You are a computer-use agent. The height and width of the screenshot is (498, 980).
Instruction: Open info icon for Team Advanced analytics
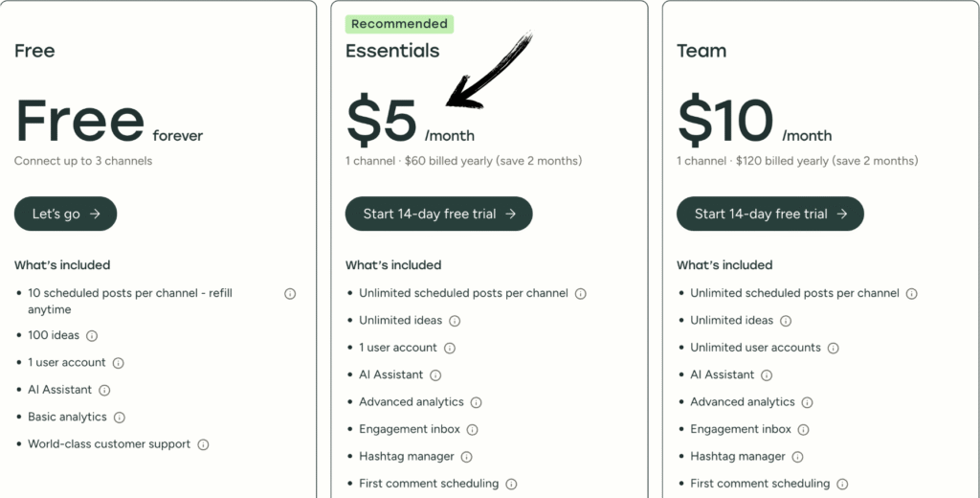807,402
